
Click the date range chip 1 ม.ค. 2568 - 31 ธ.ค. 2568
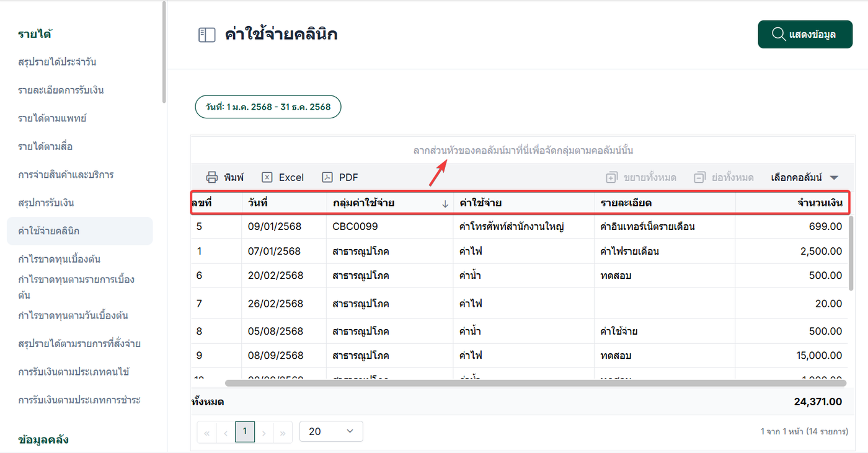click(x=268, y=107)
